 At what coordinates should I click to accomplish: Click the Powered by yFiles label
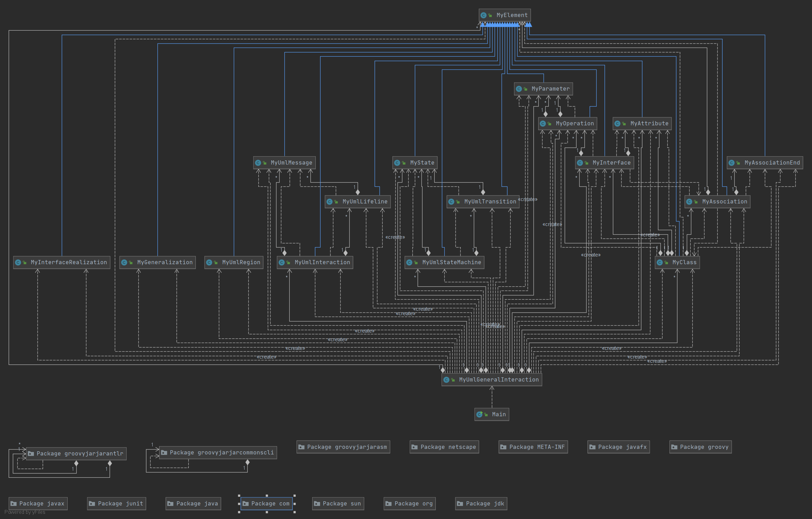point(25,512)
